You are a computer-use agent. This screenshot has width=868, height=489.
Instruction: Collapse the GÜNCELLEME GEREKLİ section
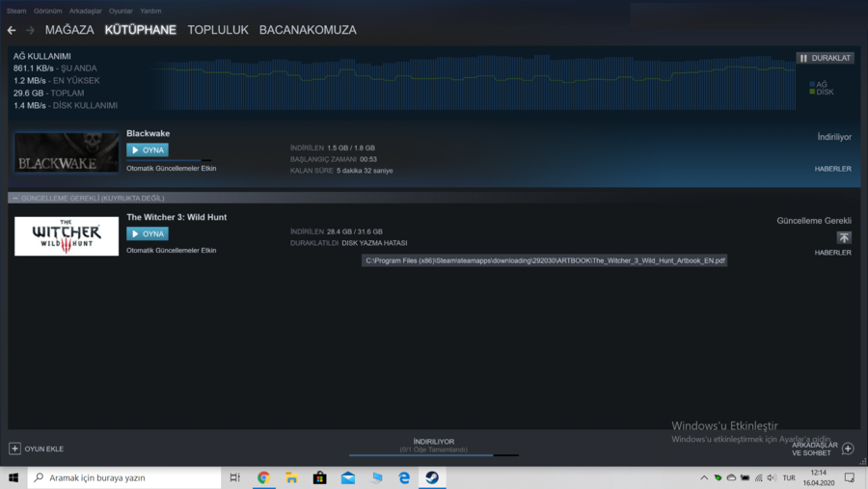(x=15, y=199)
